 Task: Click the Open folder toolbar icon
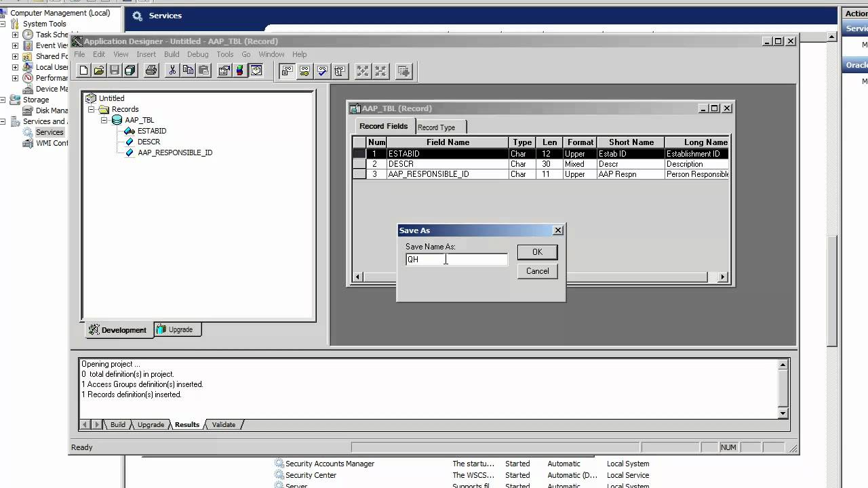point(99,70)
